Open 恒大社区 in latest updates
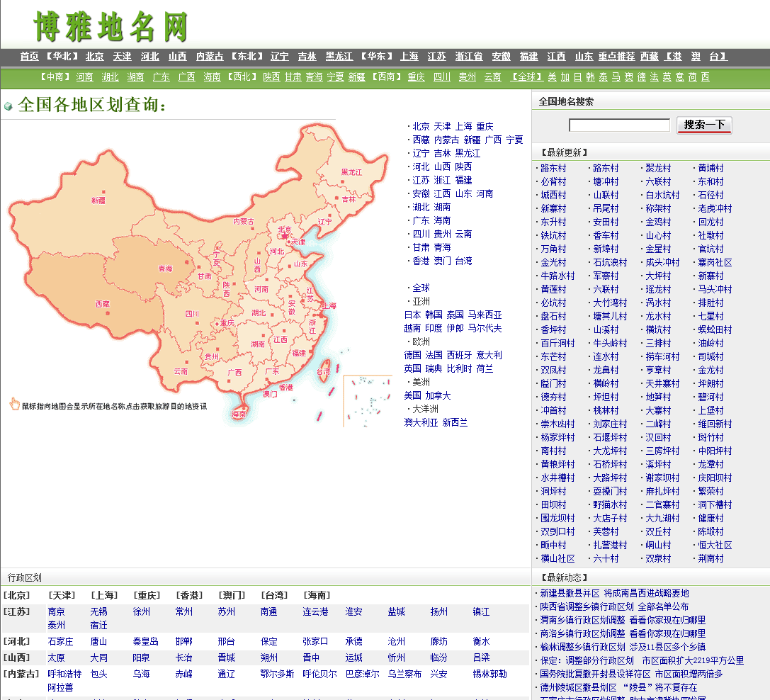This screenshot has width=770, height=700. tap(715, 546)
